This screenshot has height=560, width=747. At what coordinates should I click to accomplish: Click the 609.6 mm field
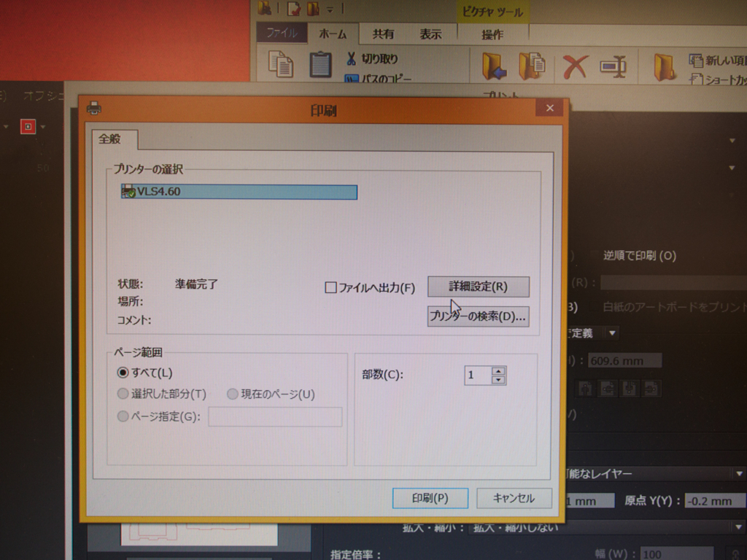624,361
